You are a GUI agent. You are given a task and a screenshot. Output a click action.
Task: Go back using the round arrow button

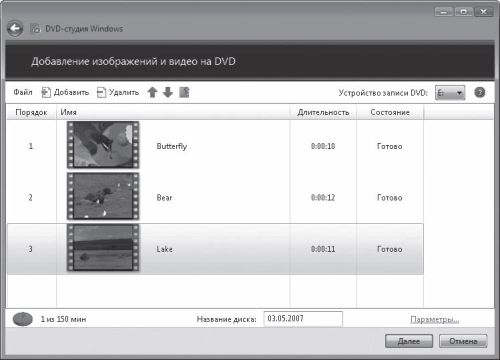[15, 29]
